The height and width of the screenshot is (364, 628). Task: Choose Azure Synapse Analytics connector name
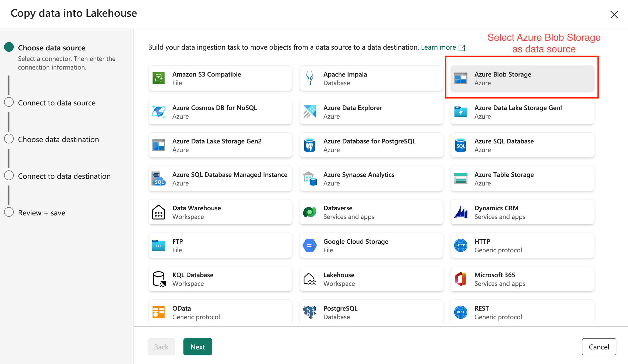pos(359,174)
